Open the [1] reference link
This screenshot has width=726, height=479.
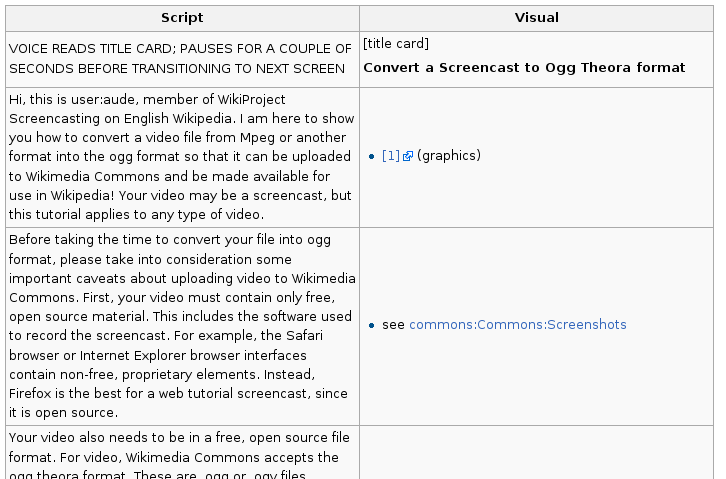391,156
